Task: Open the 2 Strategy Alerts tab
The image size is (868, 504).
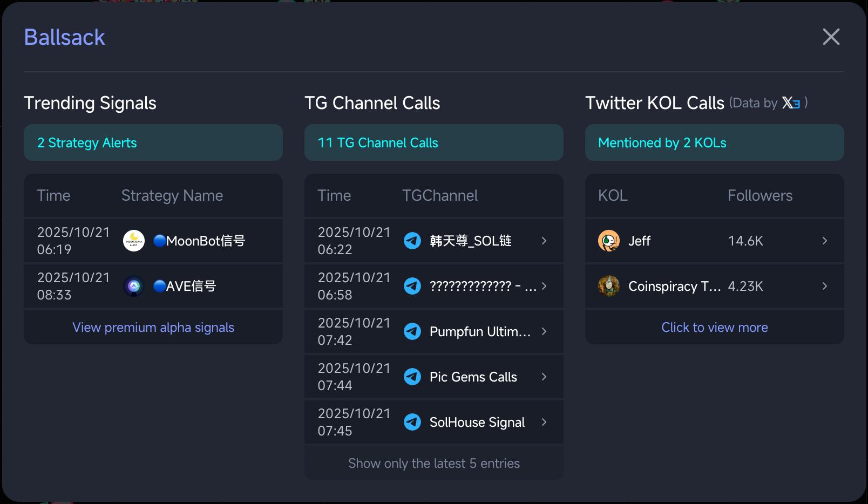Action: point(153,142)
